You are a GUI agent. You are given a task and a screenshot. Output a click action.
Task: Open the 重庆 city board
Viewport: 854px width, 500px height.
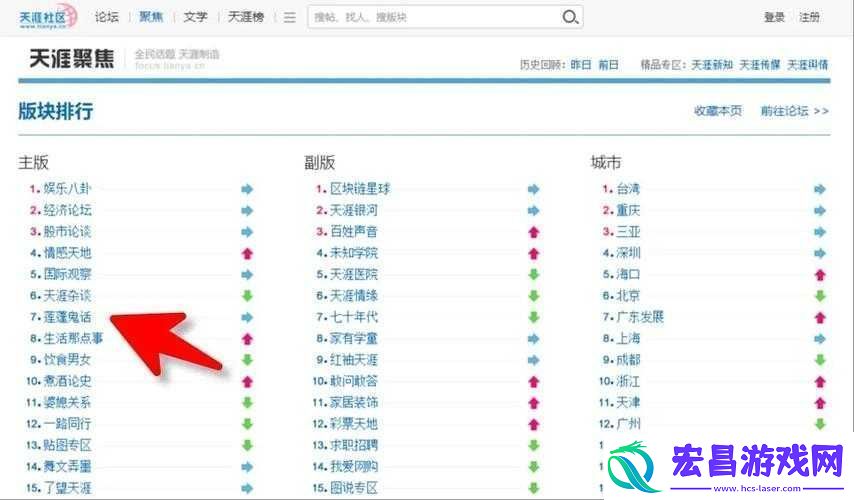pyautogui.click(x=629, y=210)
